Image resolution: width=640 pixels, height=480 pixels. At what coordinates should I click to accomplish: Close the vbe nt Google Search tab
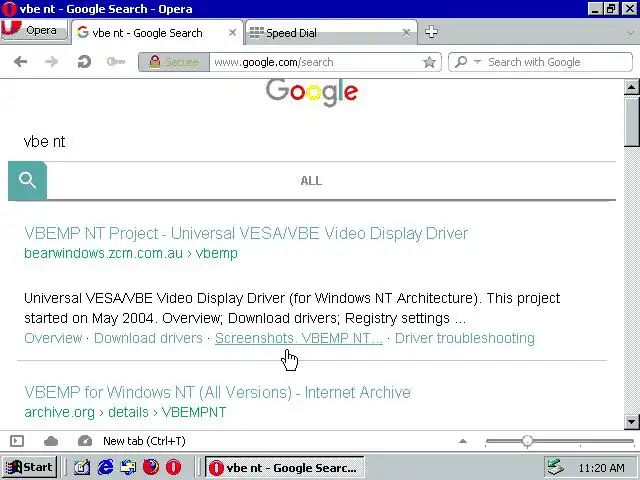pos(232,33)
